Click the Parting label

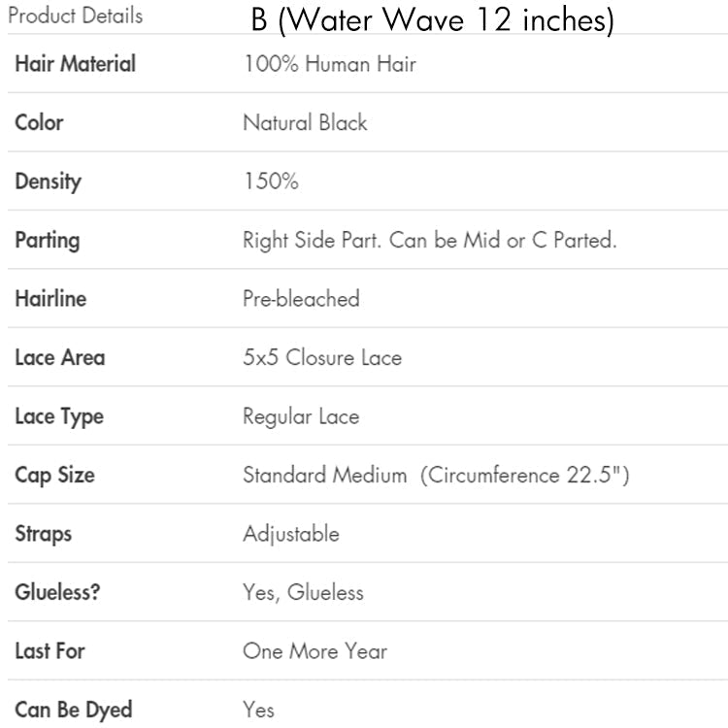[48, 241]
